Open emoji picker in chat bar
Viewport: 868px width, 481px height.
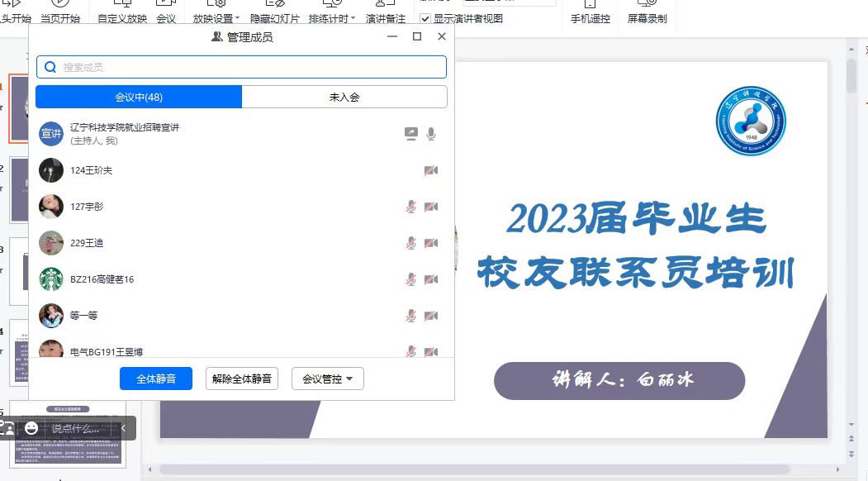tap(31, 428)
